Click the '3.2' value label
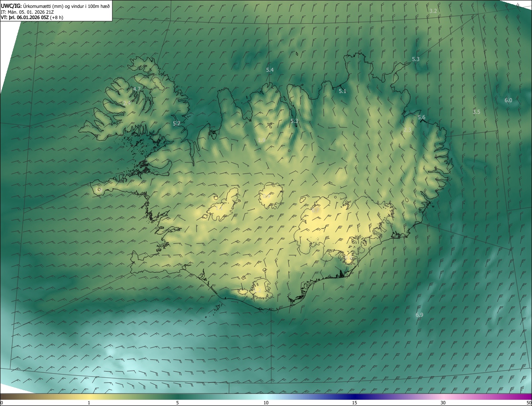532x406 pixels. (433, 11)
